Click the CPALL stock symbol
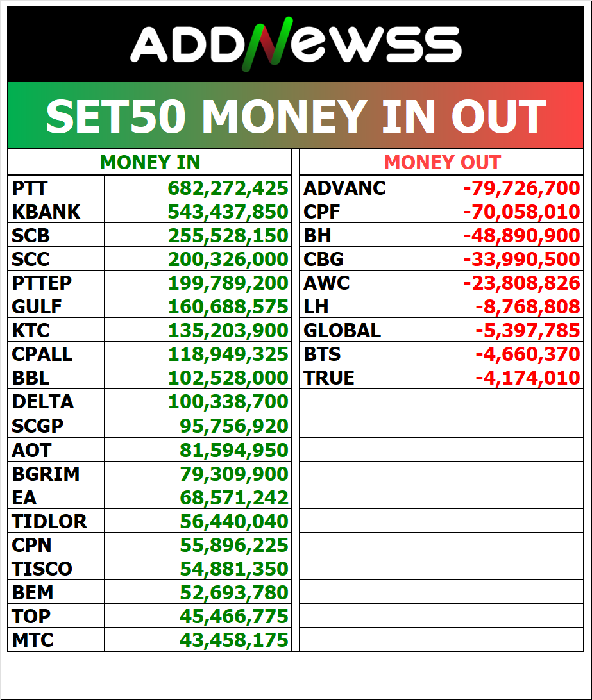This screenshot has width=592, height=700. point(42,354)
